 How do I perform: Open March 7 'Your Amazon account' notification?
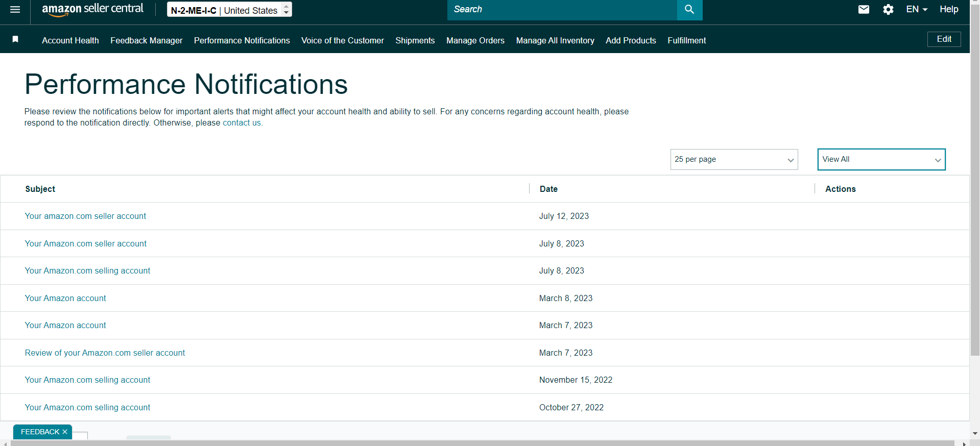[65, 325]
